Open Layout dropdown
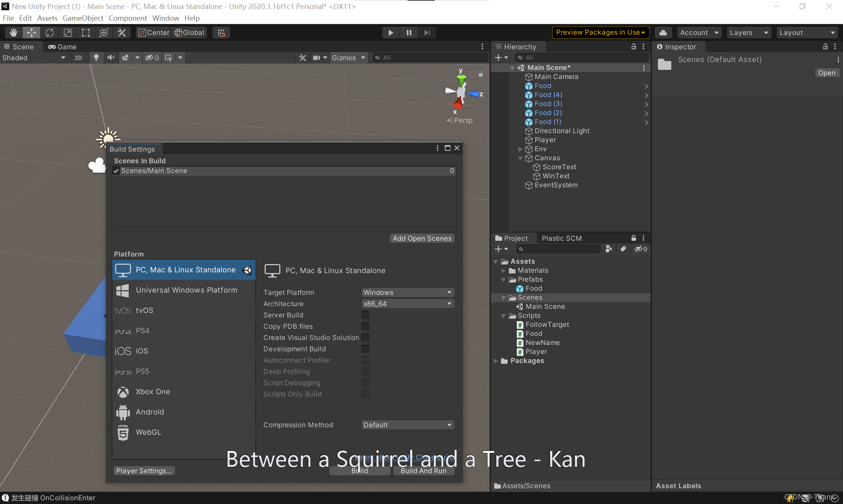This screenshot has width=843, height=504. coord(808,33)
